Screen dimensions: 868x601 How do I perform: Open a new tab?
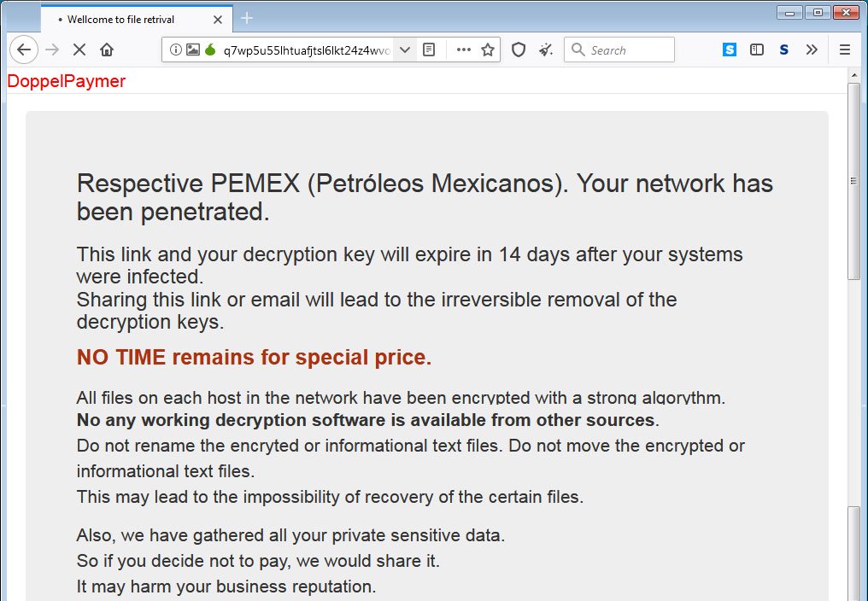tap(247, 18)
